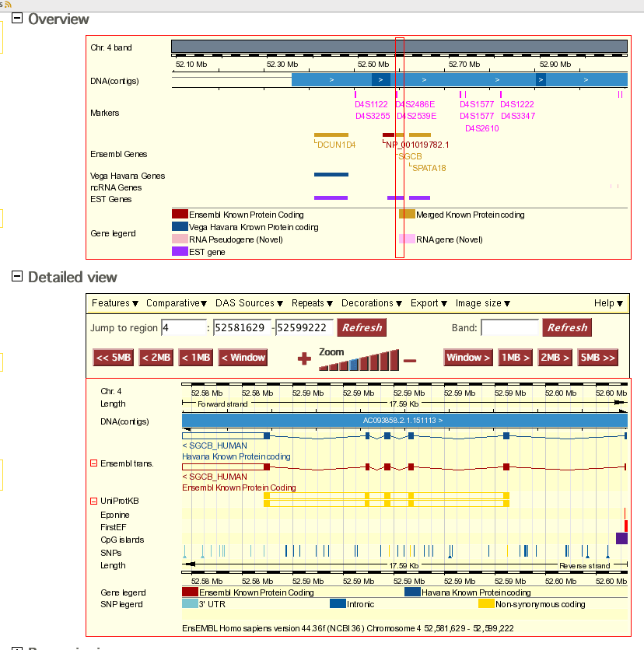Click Refresh next to the region coordinates
This screenshot has width=644, height=650.
coord(361,327)
